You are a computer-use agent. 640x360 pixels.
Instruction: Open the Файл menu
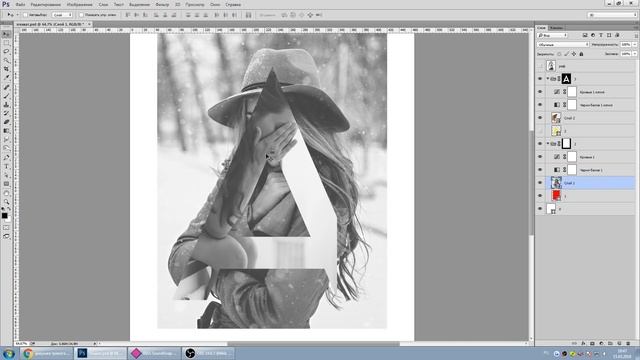point(20,4)
